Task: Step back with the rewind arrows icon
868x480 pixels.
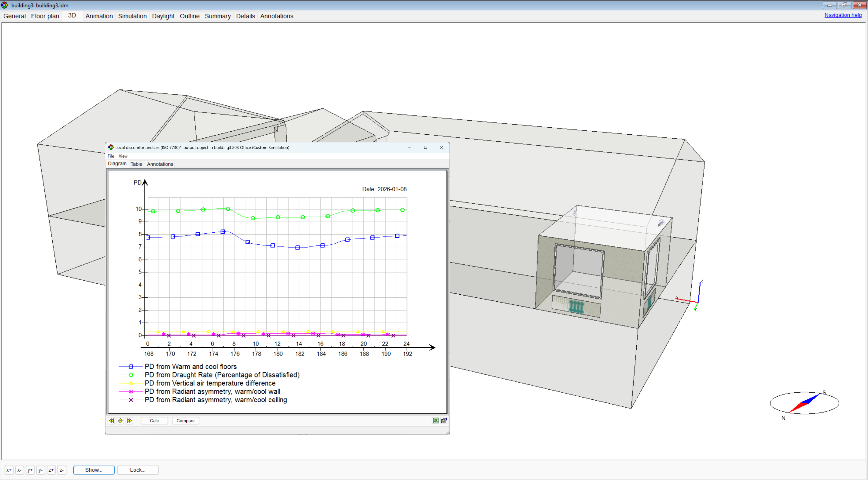Action: tap(111, 420)
